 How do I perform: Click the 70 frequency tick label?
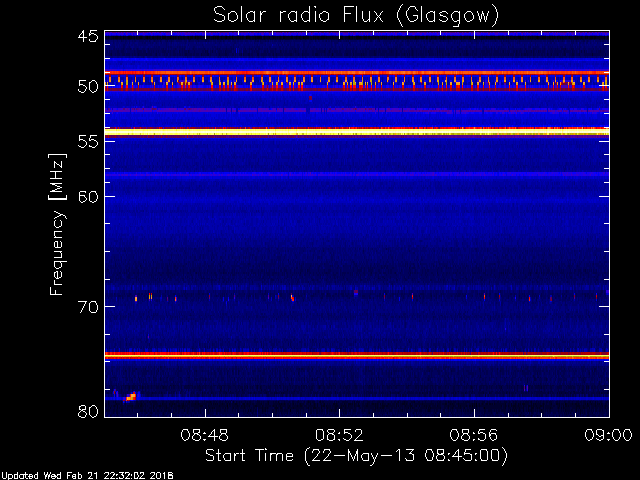[88, 307]
